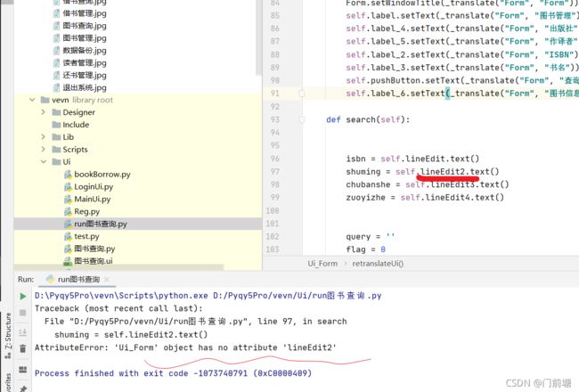Image resolution: width=579 pixels, height=392 pixels.
Task: Click the project tree horizontal scrollbar
Action: click(x=118, y=267)
